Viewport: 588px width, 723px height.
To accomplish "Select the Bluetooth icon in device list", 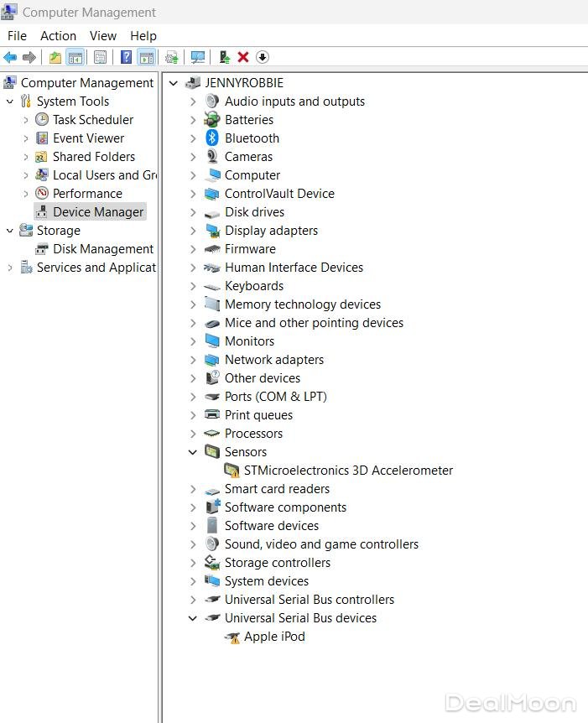I will (212, 138).
